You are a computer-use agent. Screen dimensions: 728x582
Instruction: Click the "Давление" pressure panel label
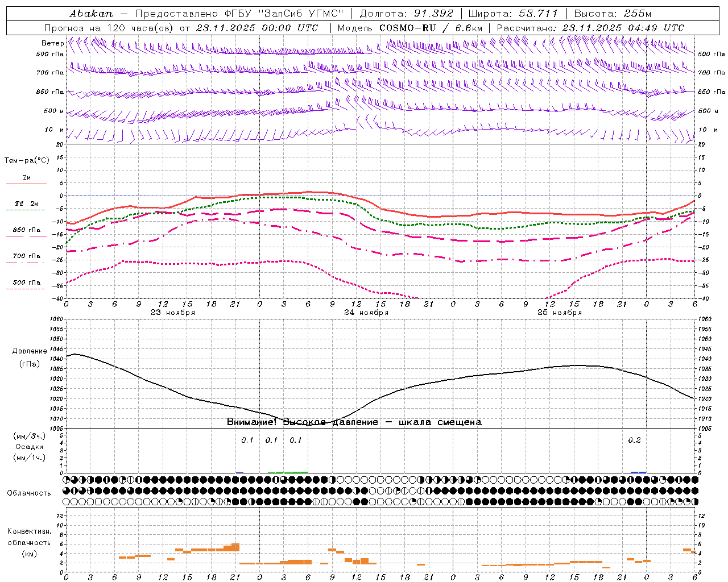pos(29,351)
